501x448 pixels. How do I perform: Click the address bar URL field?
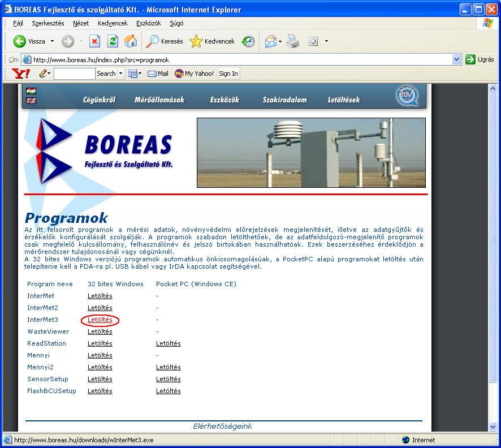click(x=241, y=60)
